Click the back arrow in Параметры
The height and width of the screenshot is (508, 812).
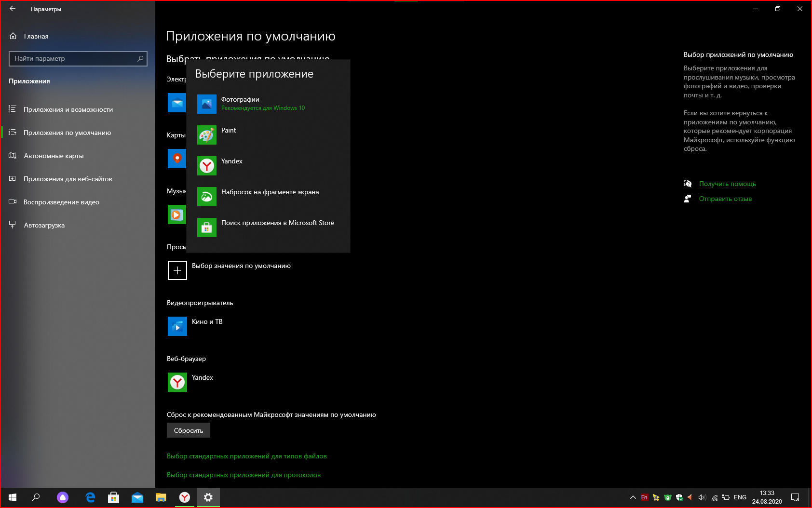(13, 9)
